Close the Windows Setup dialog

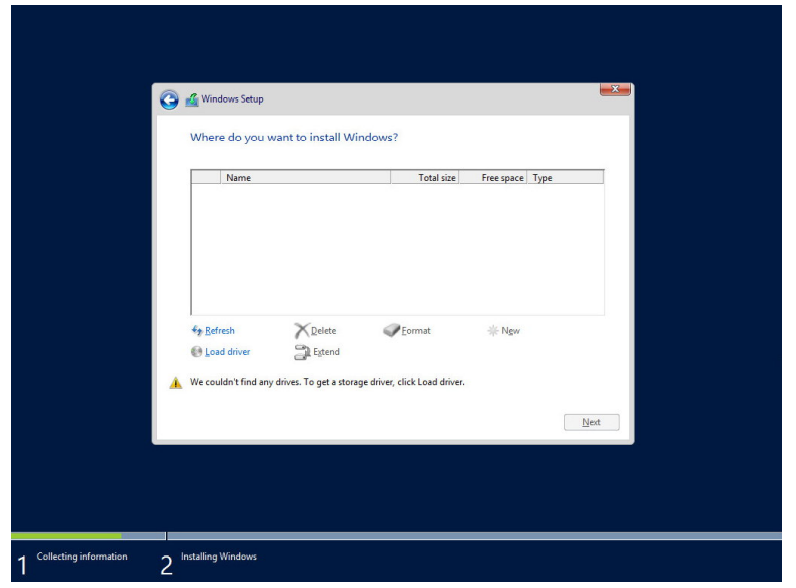pos(615,89)
